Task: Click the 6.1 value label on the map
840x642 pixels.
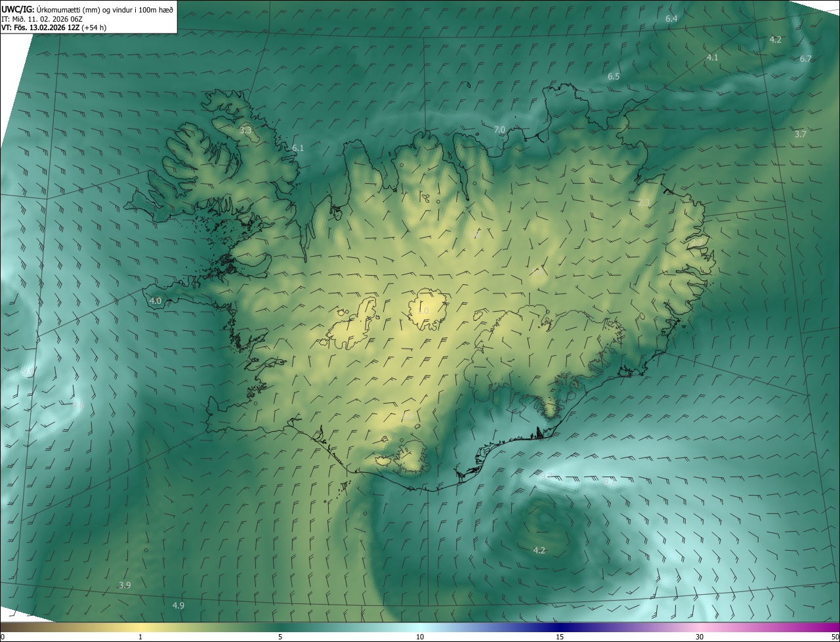Action: coord(298,148)
